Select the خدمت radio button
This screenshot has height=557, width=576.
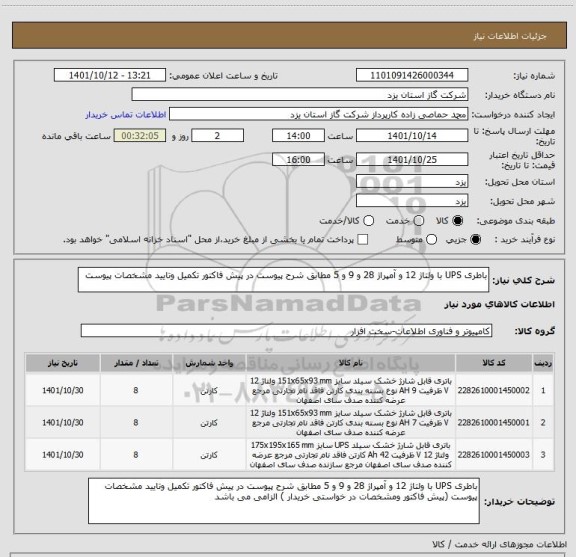pos(419,220)
